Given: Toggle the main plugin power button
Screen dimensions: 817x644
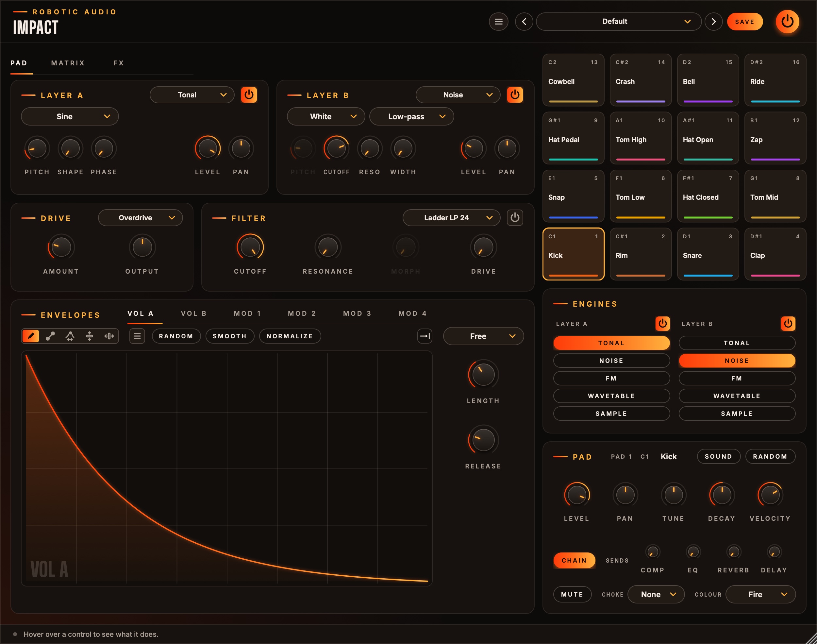Looking at the screenshot, I should point(787,22).
